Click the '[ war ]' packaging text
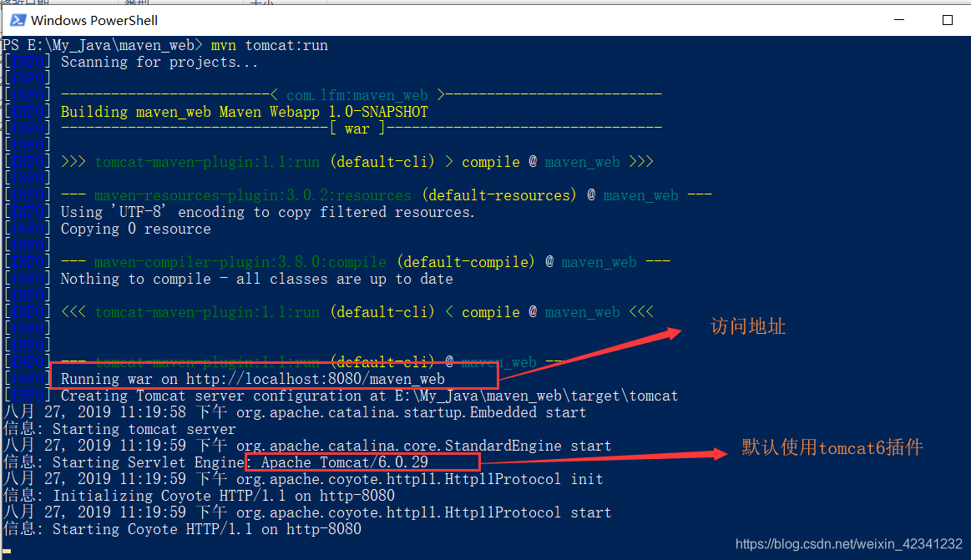The height and width of the screenshot is (560, 971). [357, 129]
